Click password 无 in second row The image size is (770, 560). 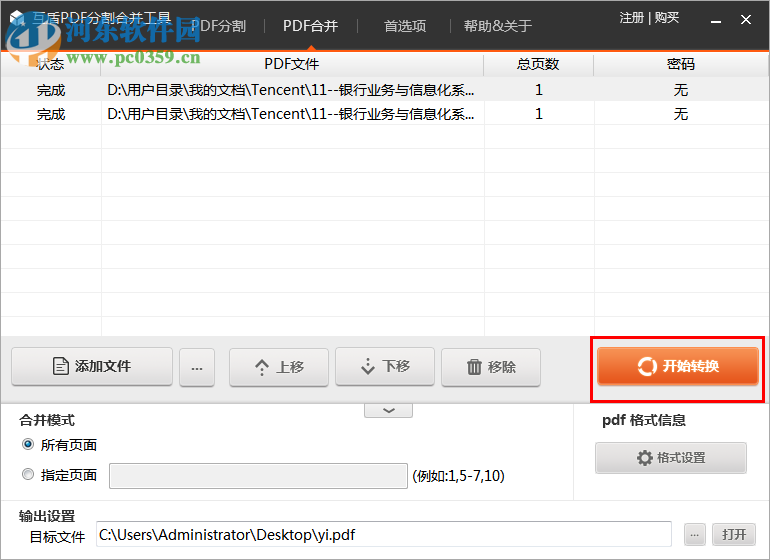pyautogui.click(x=681, y=114)
